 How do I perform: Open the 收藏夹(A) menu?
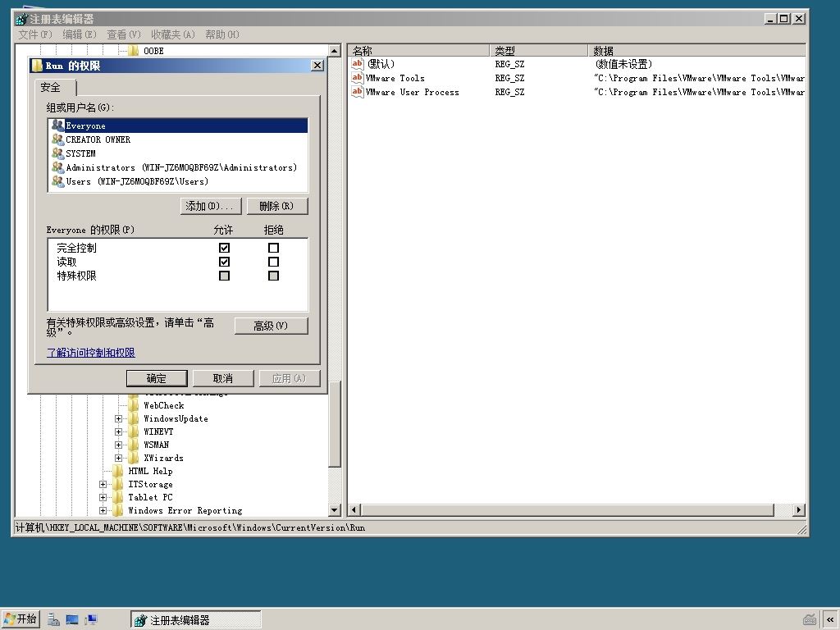coord(173,34)
